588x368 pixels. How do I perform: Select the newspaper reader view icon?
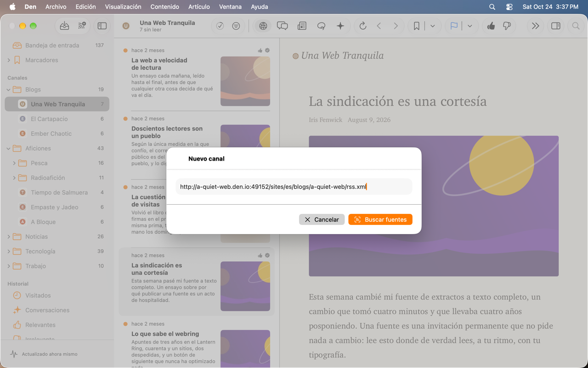click(x=302, y=26)
